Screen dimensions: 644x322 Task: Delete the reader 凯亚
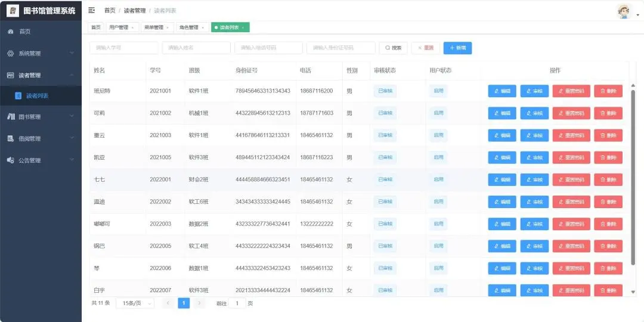coord(608,157)
